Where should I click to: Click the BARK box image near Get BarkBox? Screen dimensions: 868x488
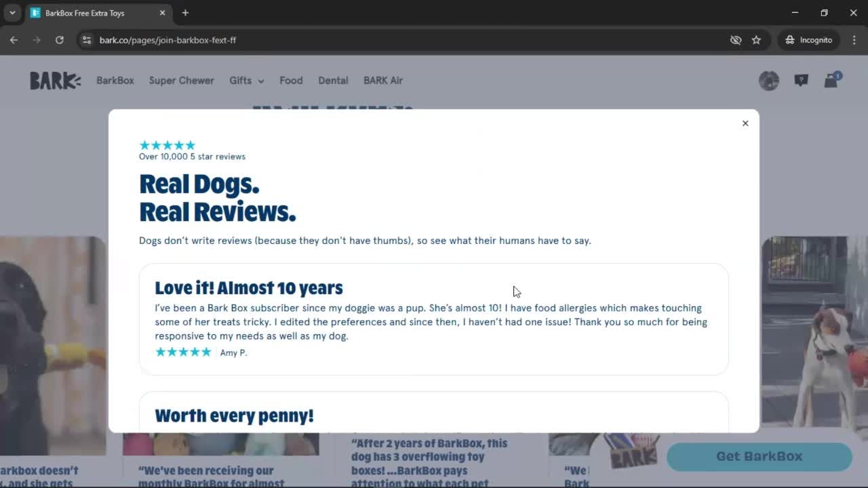[633, 452]
